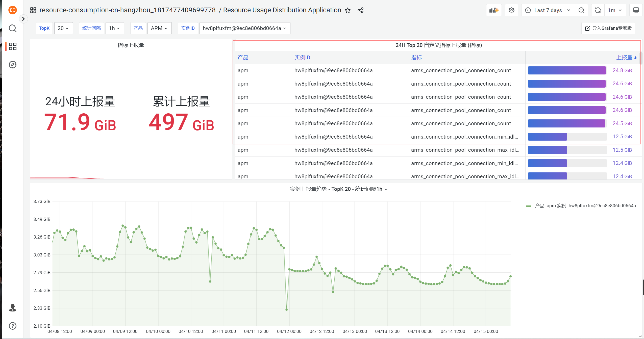This screenshot has height=339, width=644.
Task: Click 导入Grafana专家版 button
Action: point(608,28)
